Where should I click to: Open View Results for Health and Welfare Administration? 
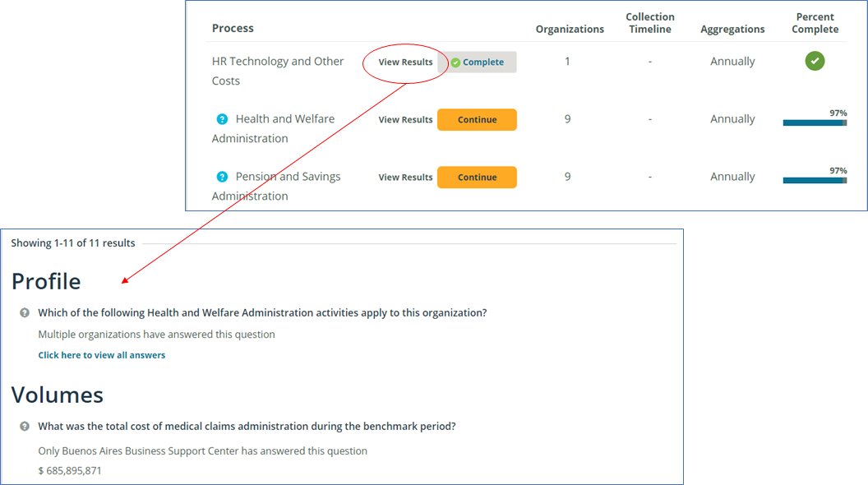405,119
